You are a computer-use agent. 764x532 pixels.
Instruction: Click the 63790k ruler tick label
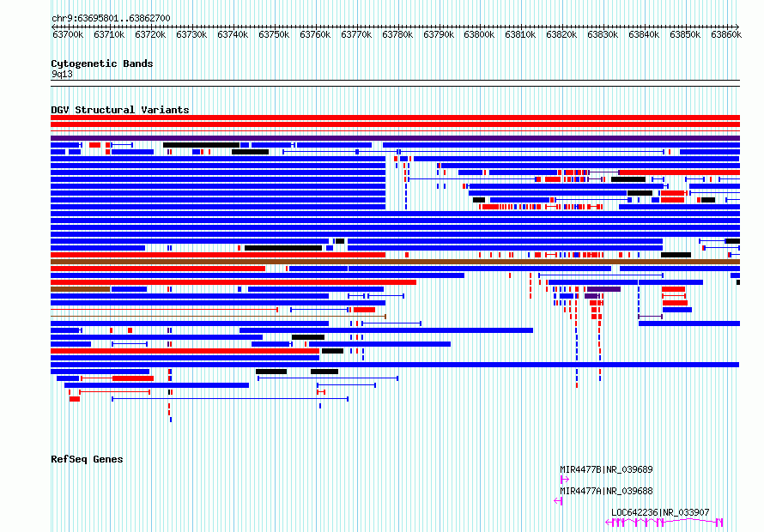click(439, 35)
